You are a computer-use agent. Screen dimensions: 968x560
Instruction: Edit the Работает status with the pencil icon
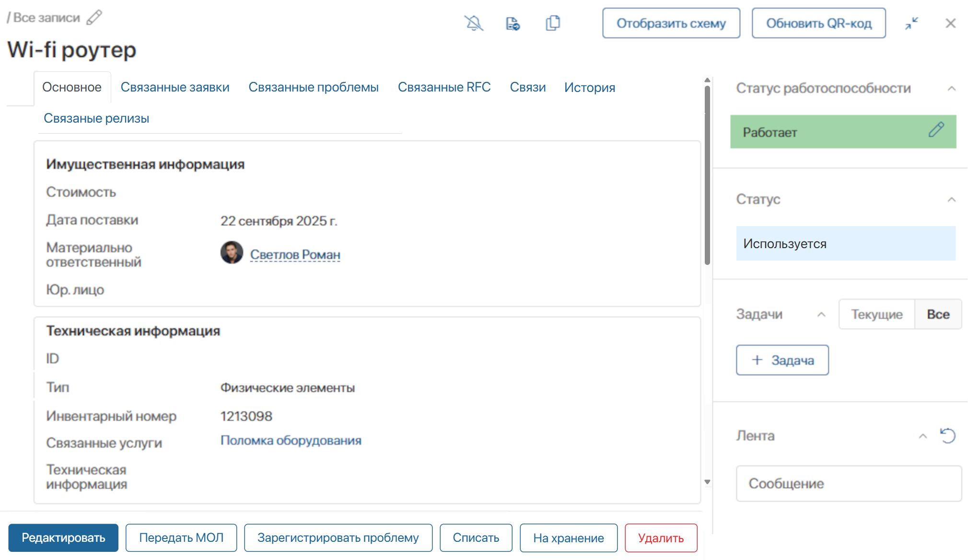936,130
